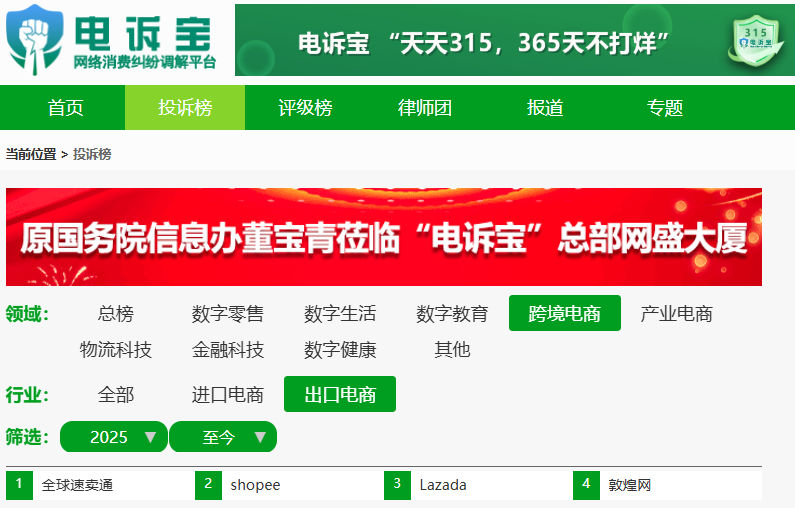Select 数字健康 domain filter
Image resolution: width=795 pixels, height=508 pixels.
(340, 349)
